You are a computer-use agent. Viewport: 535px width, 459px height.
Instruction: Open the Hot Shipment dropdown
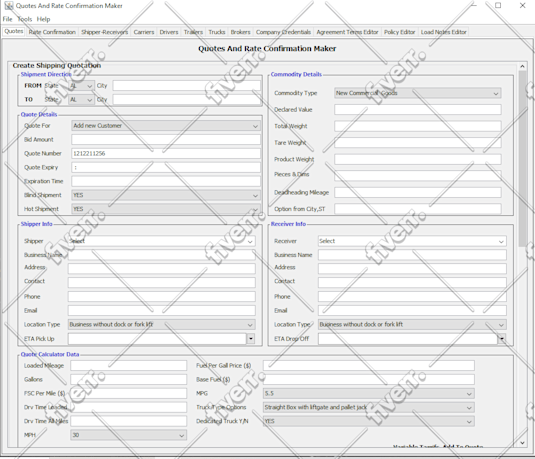click(x=166, y=209)
